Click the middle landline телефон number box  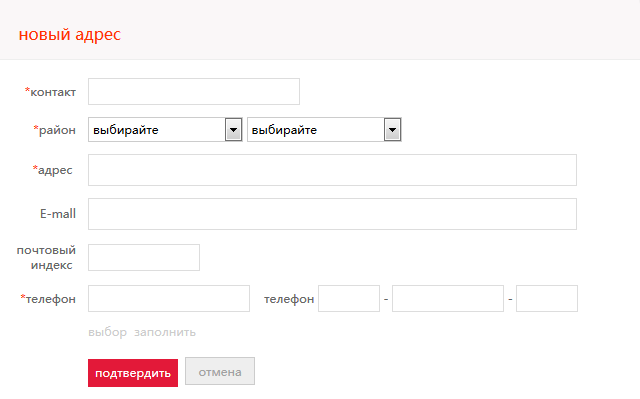click(448, 299)
